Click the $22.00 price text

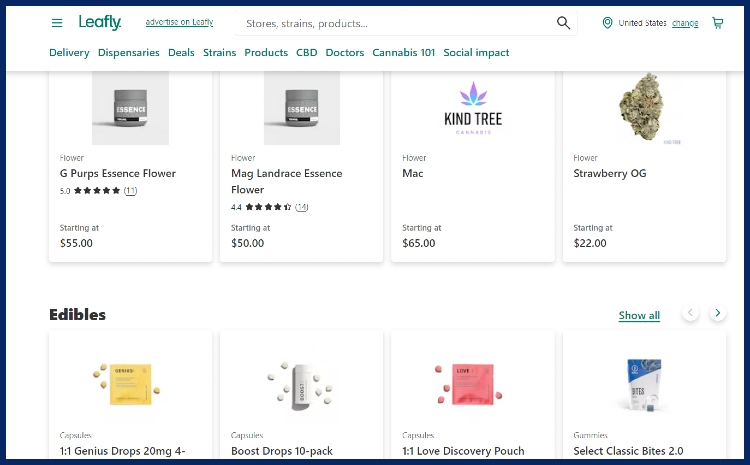(x=590, y=243)
